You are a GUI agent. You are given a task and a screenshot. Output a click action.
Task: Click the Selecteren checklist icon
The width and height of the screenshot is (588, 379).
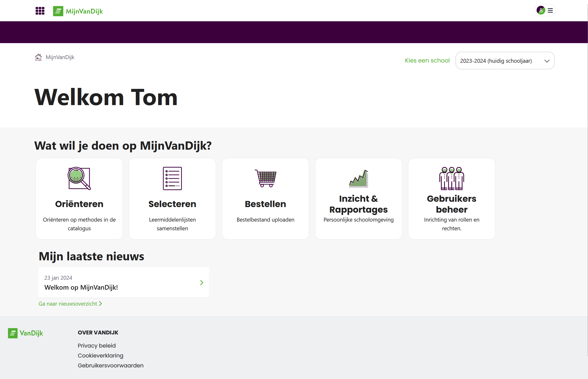point(172,178)
